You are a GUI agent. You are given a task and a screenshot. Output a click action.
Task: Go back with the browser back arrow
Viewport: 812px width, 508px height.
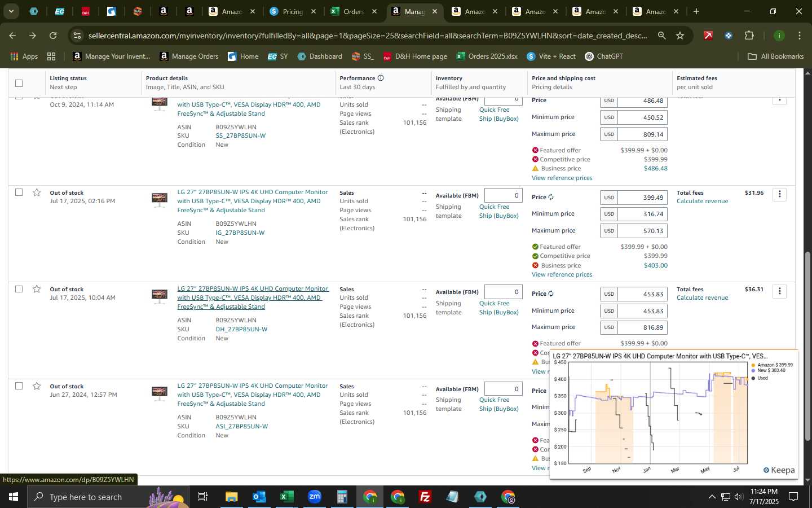coord(12,36)
